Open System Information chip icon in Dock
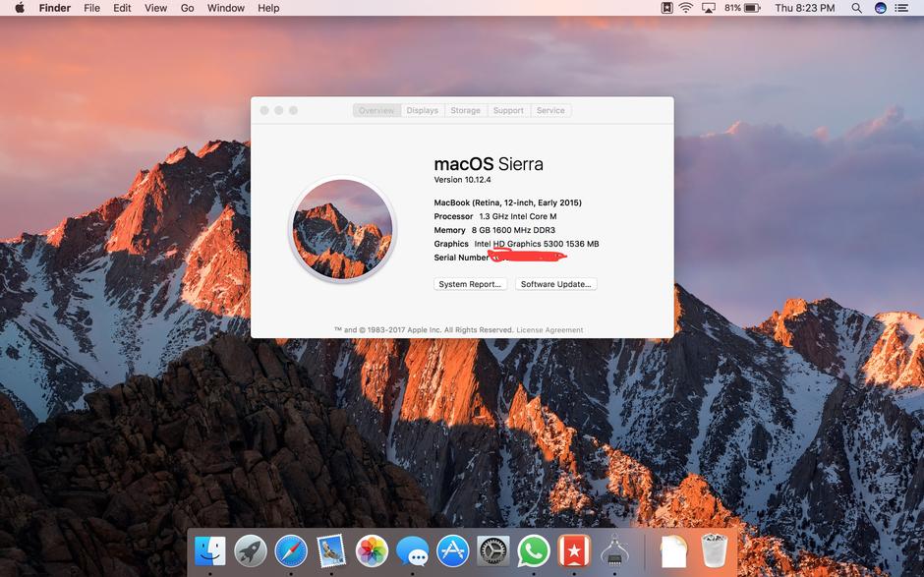924x577 pixels. point(614,551)
